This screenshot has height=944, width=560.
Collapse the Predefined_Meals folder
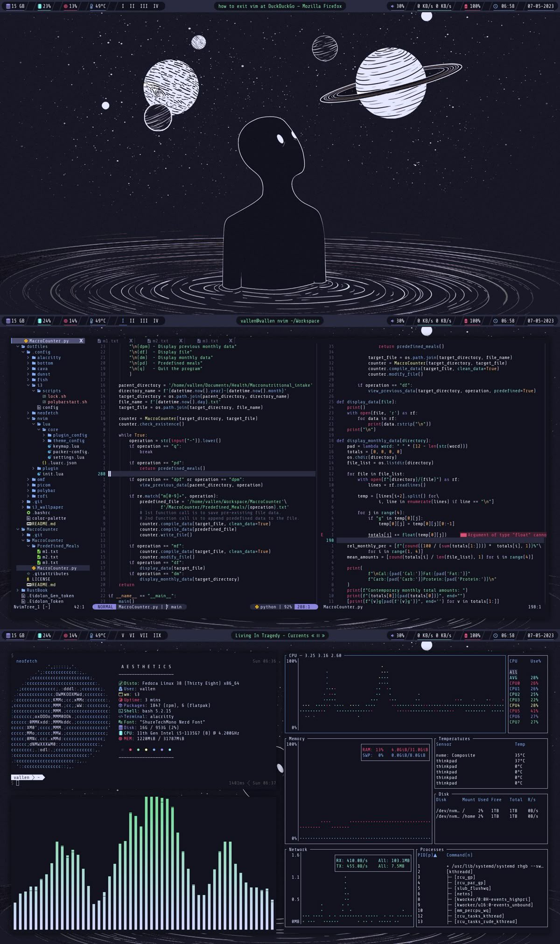[x=28, y=545]
